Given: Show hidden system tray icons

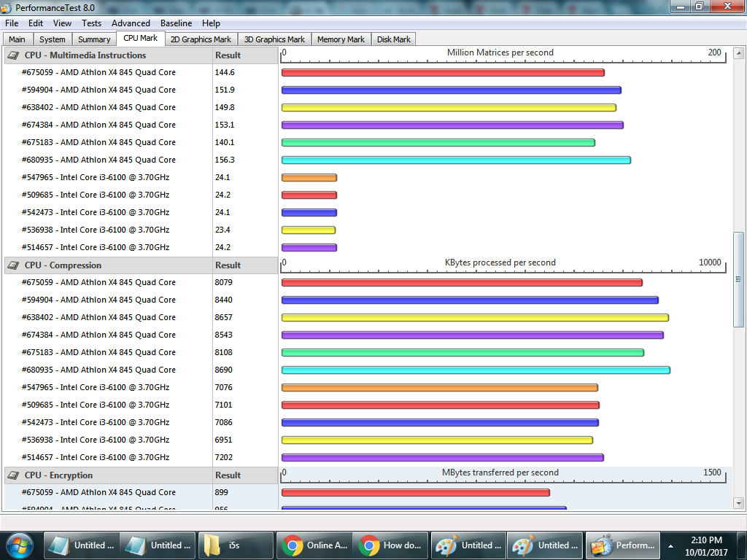Looking at the screenshot, I should pyautogui.click(x=671, y=546).
